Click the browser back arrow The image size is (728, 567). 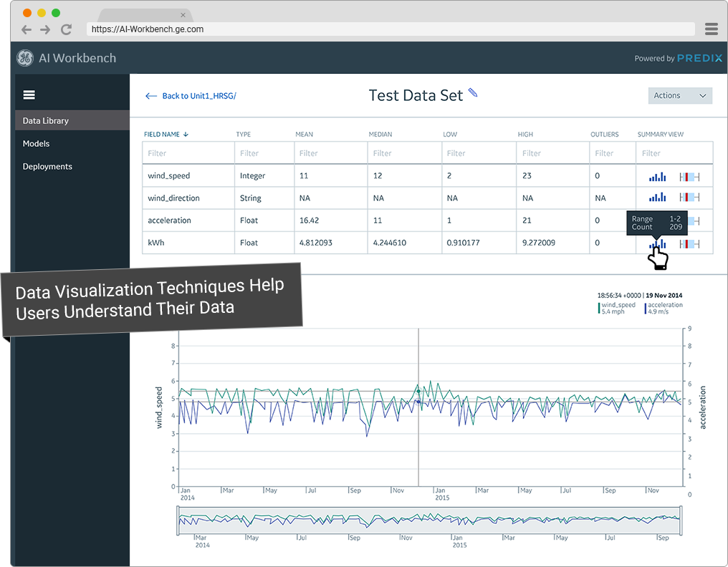[27, 29]
